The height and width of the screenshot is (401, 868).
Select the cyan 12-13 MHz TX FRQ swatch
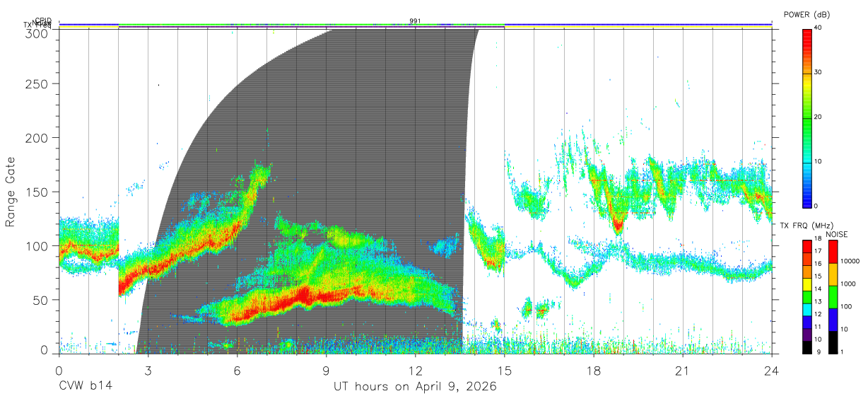807,308
